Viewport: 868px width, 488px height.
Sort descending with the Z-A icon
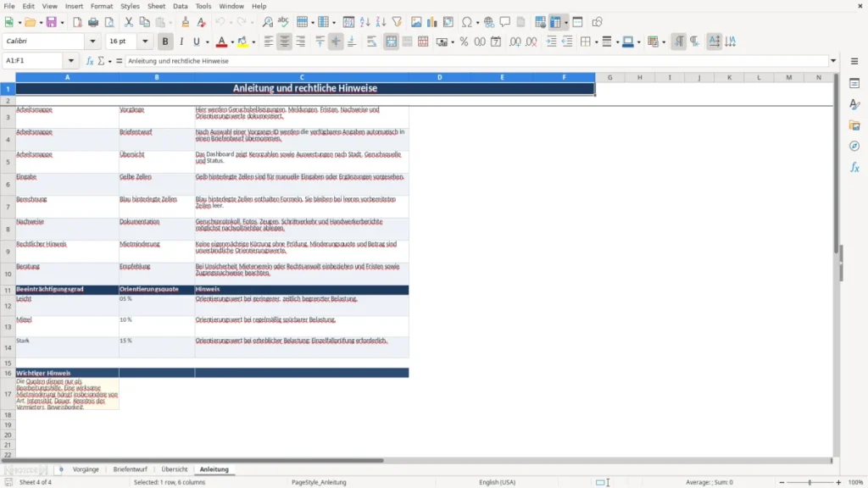(x=381, y=22)
